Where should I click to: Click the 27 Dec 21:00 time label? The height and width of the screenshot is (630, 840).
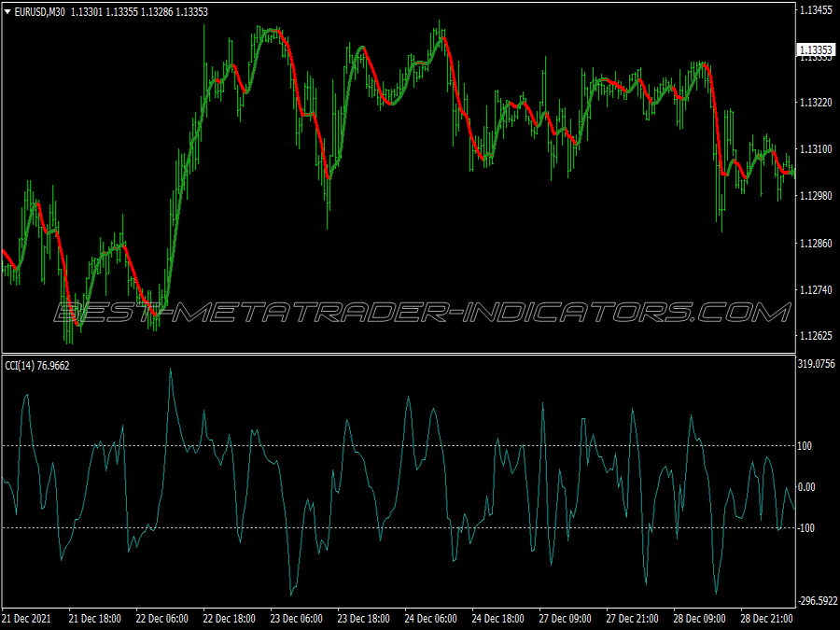tap(633, 619)
